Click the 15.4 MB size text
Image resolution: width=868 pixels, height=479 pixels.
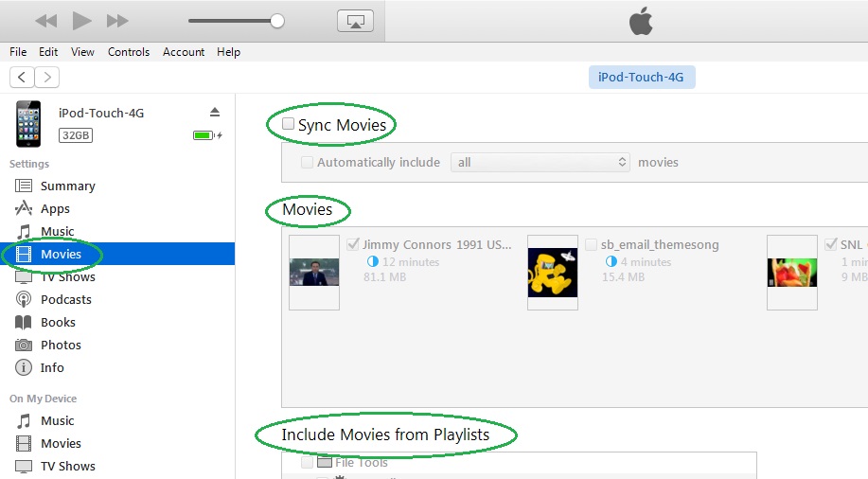pyautogui.click(x=624, y=276)
